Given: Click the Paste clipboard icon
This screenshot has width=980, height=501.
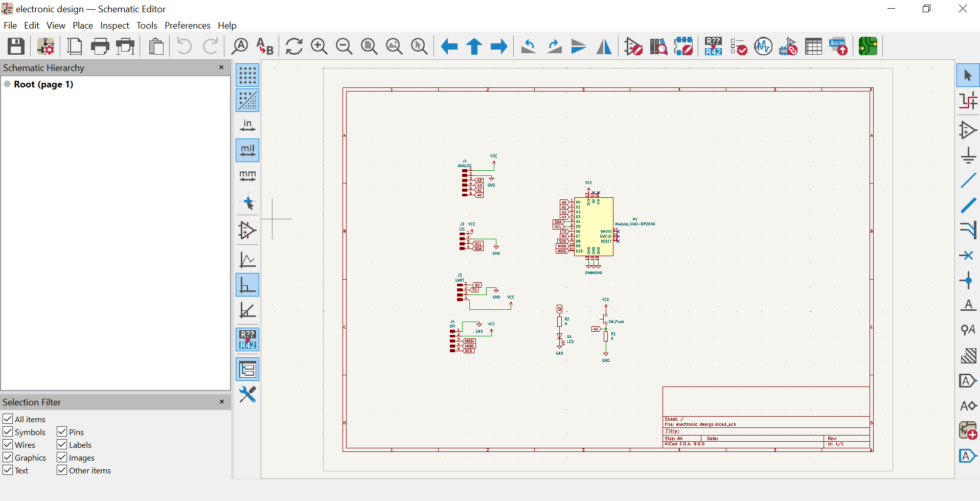Looking at the screenshot, I should [x=156, y=47].
